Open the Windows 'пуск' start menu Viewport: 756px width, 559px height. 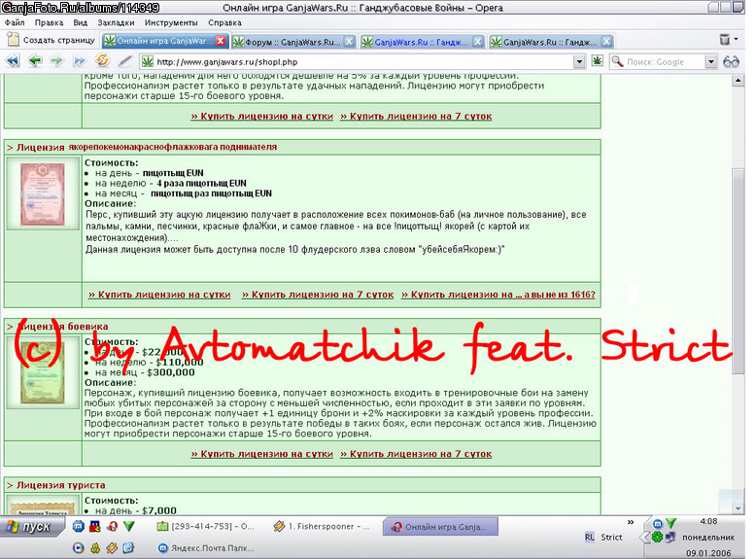click(32, 527)
